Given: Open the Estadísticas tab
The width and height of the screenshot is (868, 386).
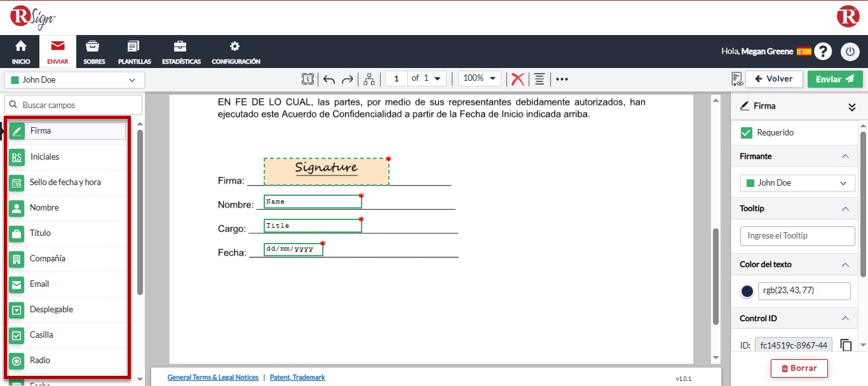Looking at the screenshot, I should click(181, 52).
